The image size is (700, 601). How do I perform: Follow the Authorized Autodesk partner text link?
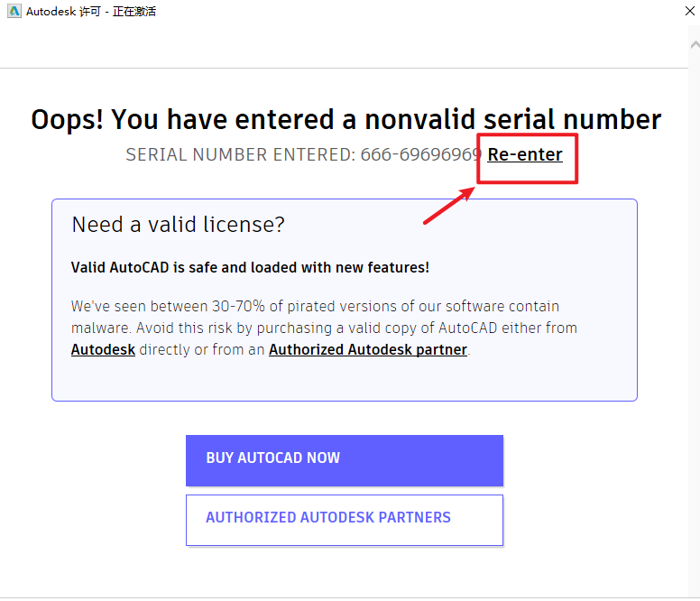coord(368,349)
